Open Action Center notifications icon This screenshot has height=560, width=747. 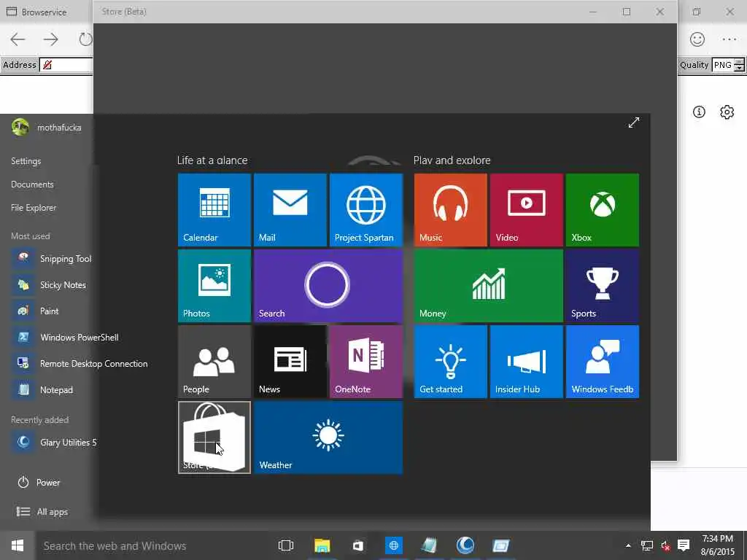tap(684, 545)
